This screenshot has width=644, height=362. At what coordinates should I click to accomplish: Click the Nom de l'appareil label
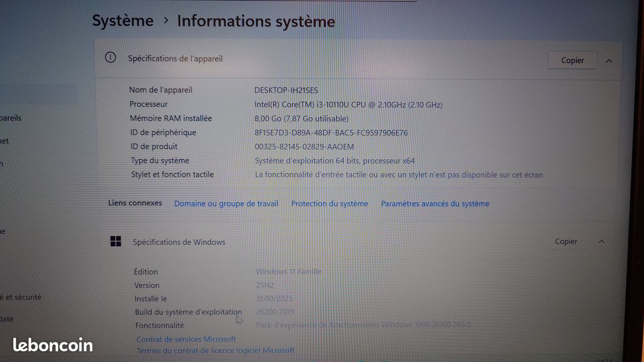pos(160,90)
